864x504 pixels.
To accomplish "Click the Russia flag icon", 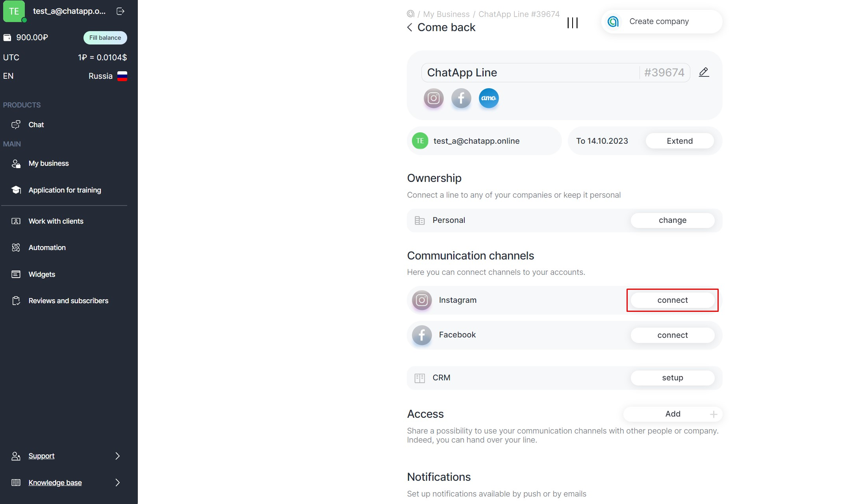I will coord(122,76).
